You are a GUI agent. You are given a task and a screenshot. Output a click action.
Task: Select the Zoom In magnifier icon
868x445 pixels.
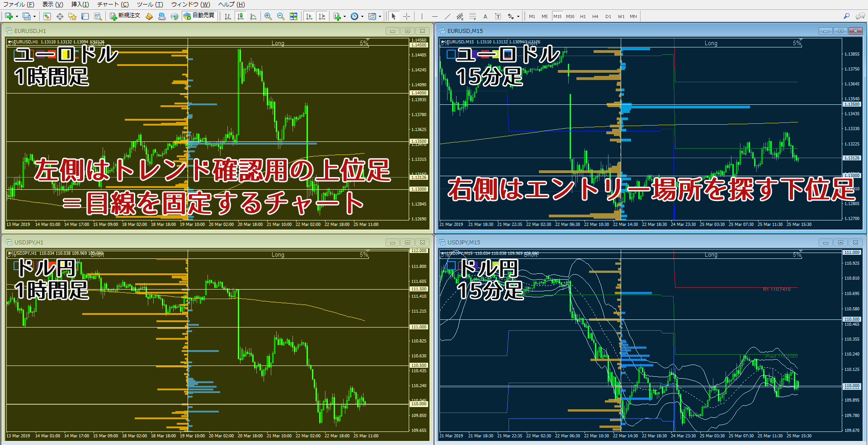(269, 16)
